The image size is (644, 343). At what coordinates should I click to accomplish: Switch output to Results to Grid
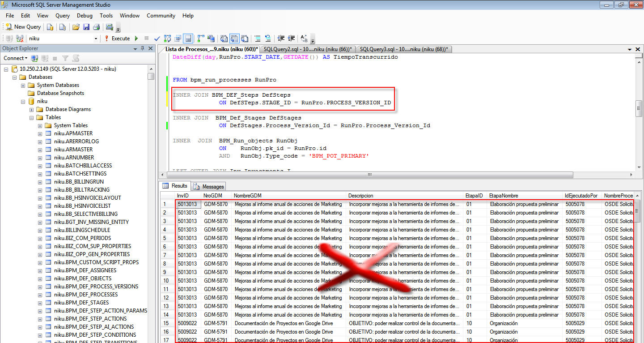pyautogui.click(x=234, y=39)
